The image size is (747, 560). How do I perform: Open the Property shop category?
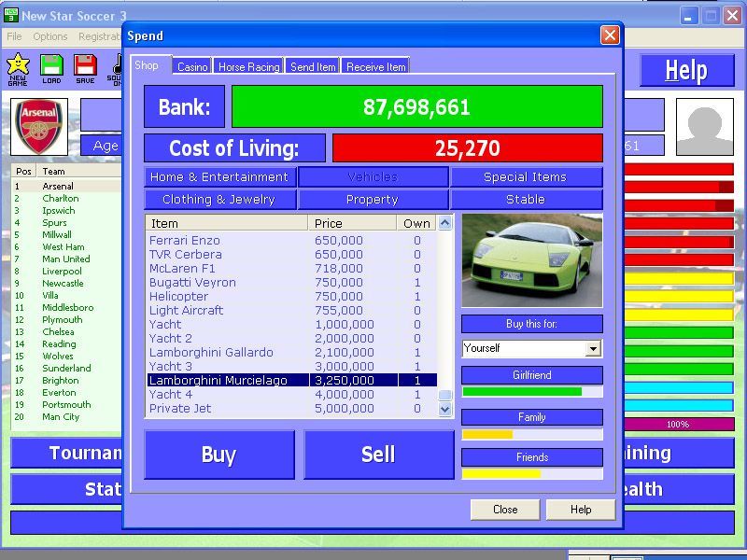tap(373, 200)
